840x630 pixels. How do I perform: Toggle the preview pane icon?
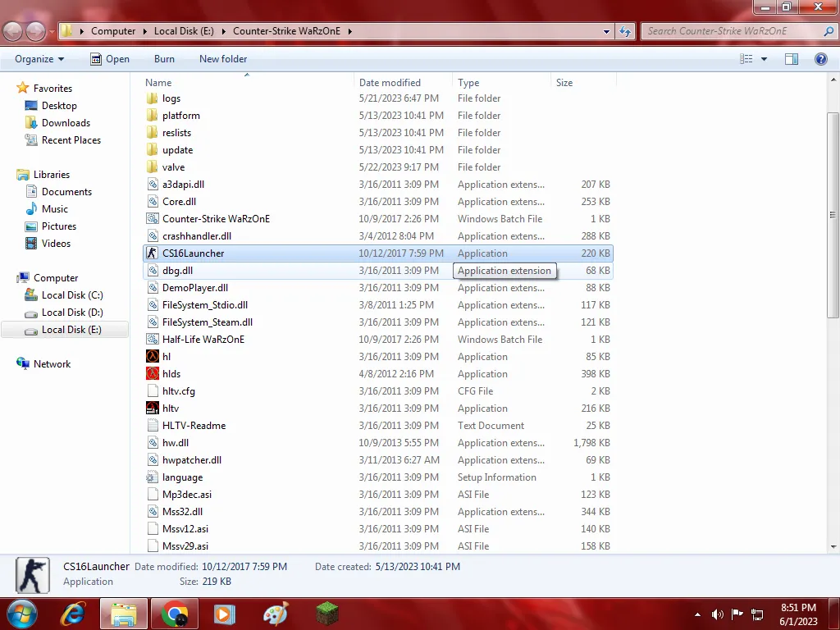click(792, 59)
